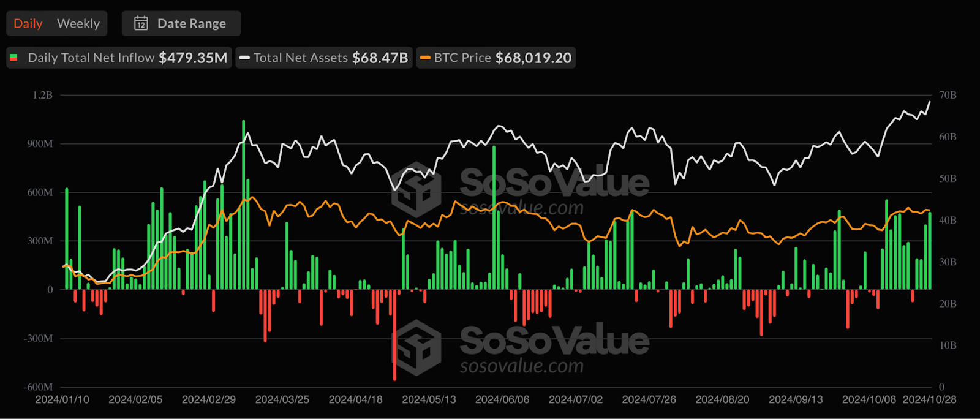Click the white Total Net Assets legend marker
The image size is (980, 419).
pyautogui.click(x=244, y=58)
